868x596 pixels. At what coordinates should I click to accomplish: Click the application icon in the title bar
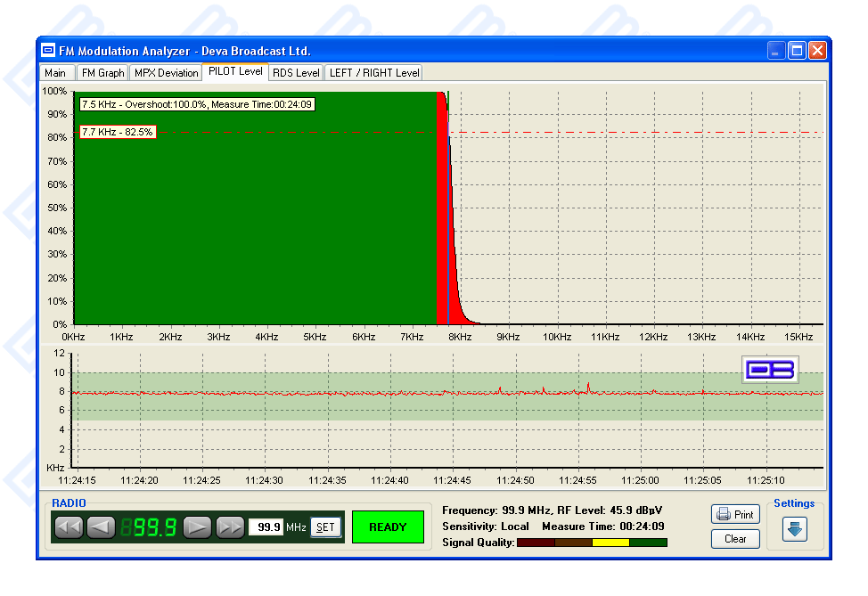(x=48, y=51)
